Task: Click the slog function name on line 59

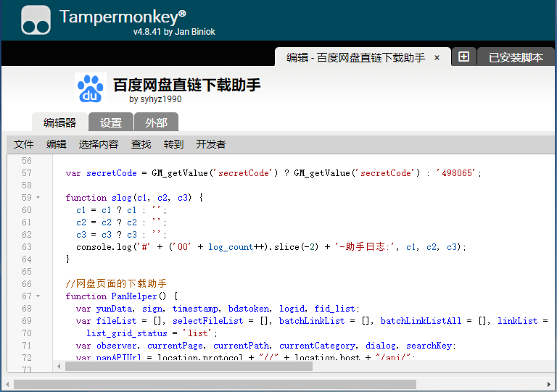Action: pos(122,198)
